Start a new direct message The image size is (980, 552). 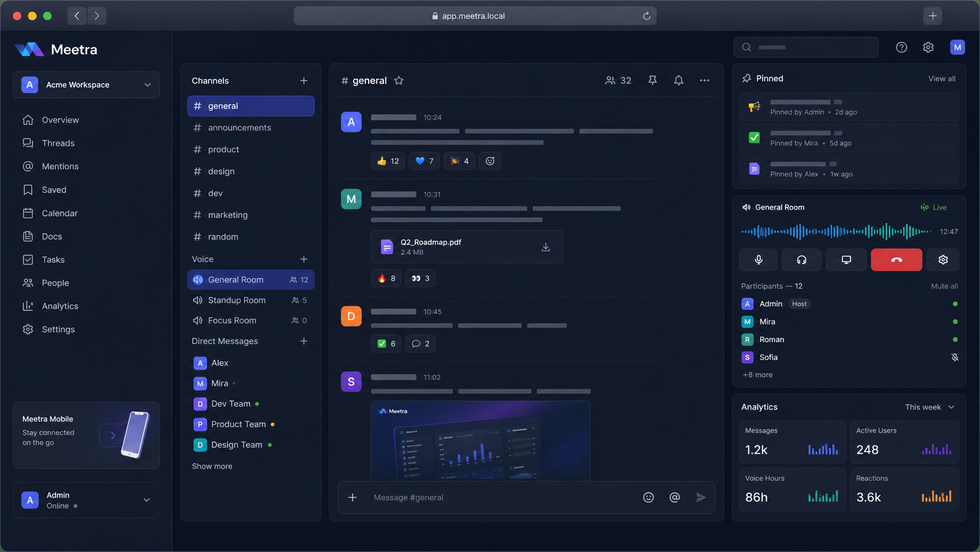click(x=304, y=341)
